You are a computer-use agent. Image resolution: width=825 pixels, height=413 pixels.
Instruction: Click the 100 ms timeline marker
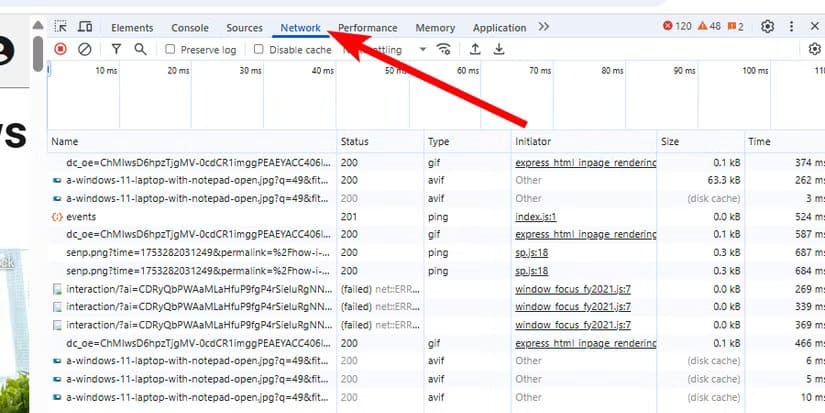coord(756,70)
